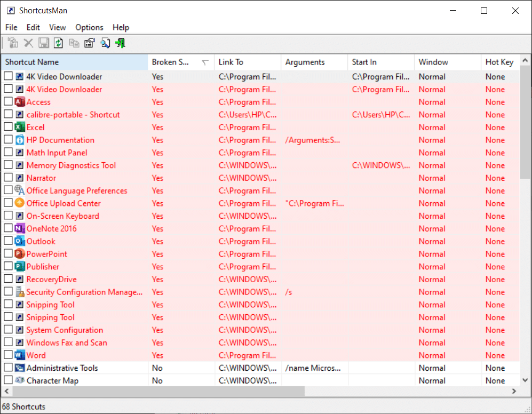This screenshot has height=414, width=532.
Task: Open the Options menu
Action: 89,27
